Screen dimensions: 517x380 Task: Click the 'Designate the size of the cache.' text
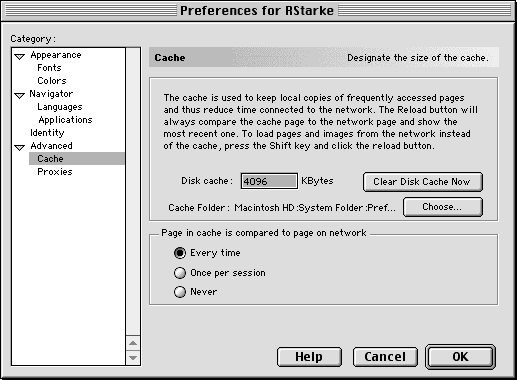(x=418, y=58)
